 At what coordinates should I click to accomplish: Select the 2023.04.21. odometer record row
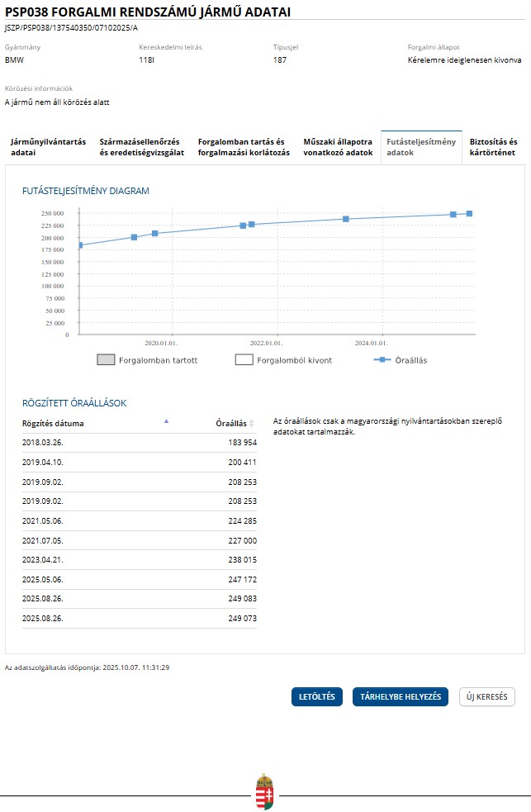coord(139,560)
